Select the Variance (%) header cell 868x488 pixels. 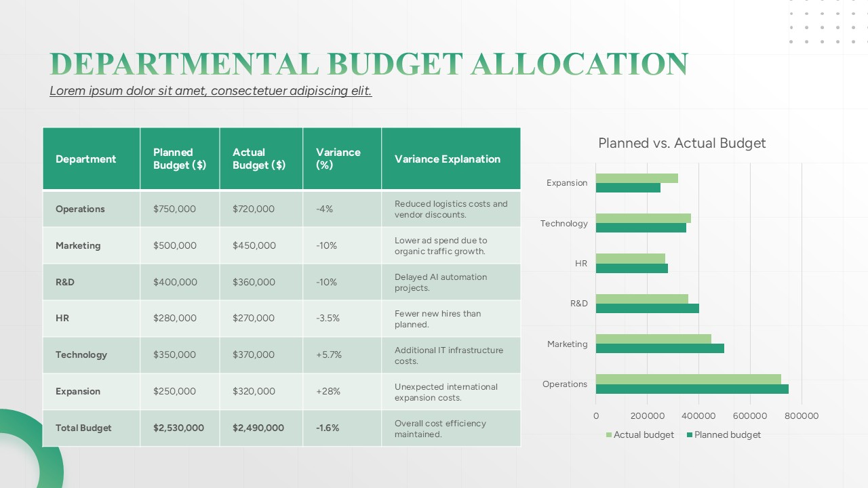point(342,159)
